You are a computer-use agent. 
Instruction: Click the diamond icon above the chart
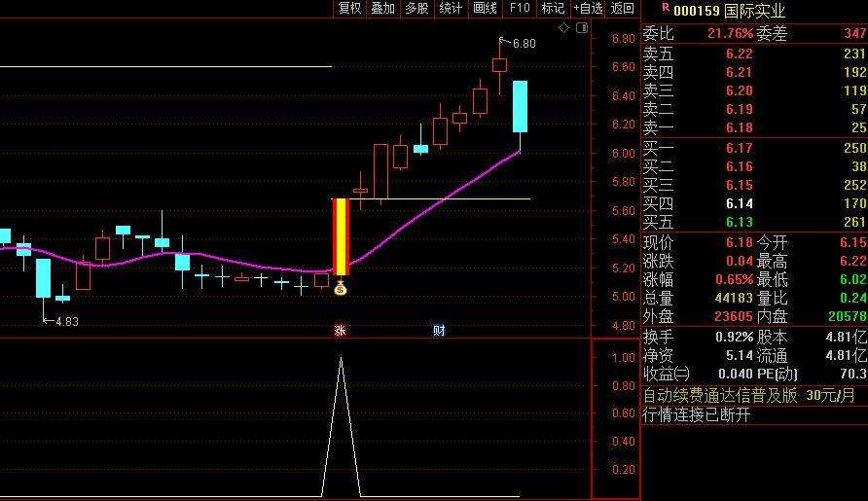tap(563, 27)
